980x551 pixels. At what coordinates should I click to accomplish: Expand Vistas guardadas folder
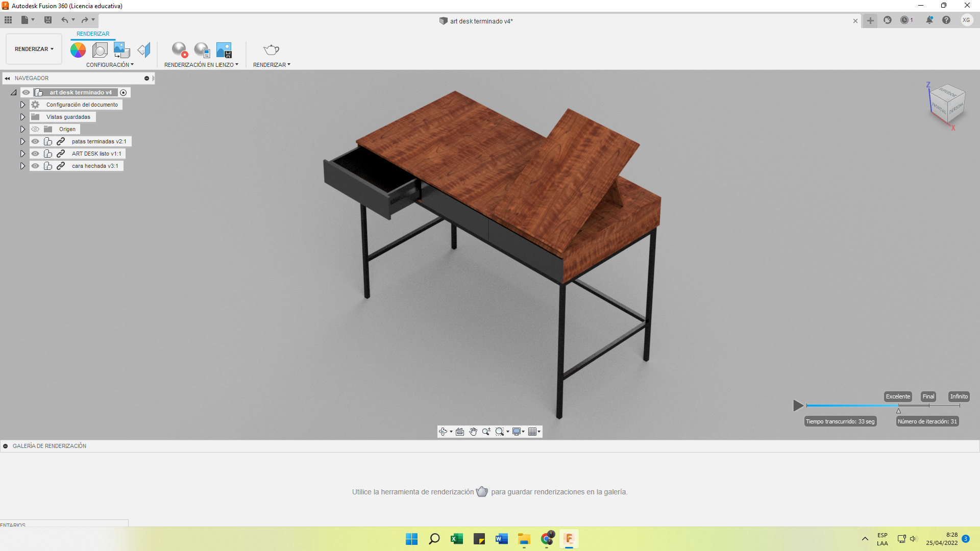coord(22,117)
